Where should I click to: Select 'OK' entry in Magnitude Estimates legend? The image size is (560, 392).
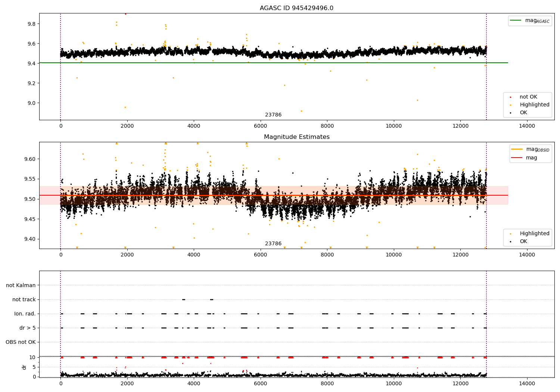coord(523,242)
